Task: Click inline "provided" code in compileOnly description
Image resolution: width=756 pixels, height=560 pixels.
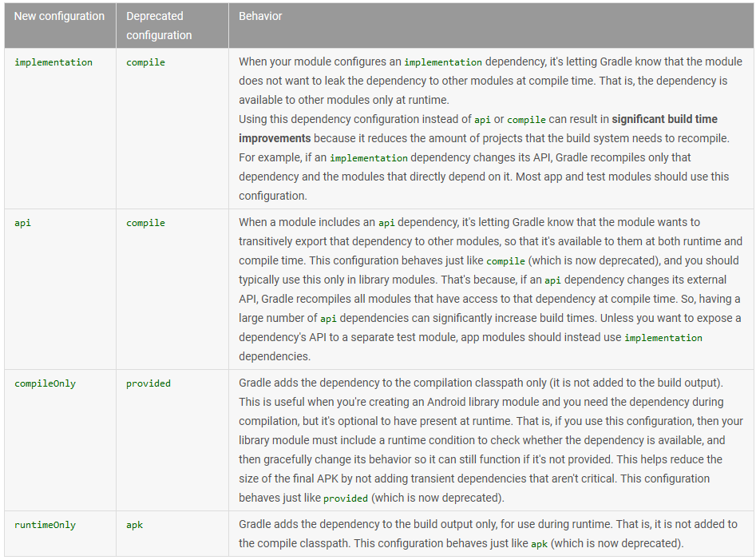Action: [x=346, y=498]
